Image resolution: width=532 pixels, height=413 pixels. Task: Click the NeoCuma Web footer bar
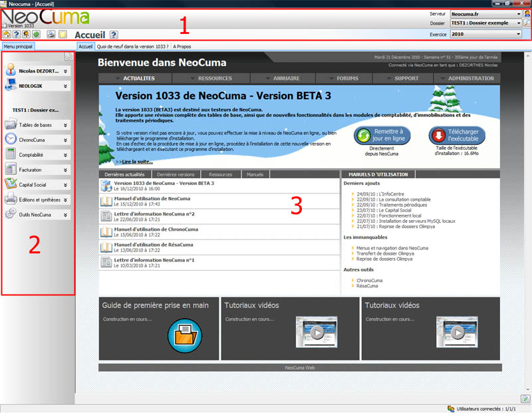tap(300, 368)
